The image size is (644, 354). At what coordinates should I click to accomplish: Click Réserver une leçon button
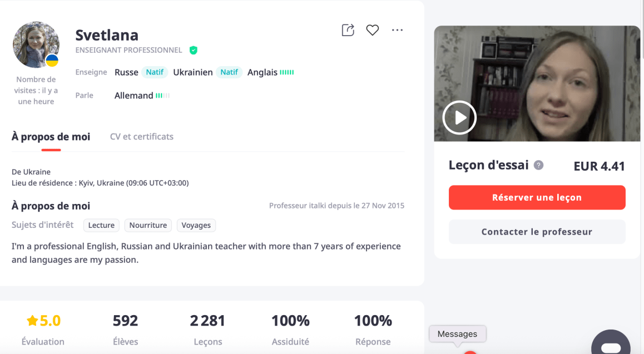pos(537,197)
